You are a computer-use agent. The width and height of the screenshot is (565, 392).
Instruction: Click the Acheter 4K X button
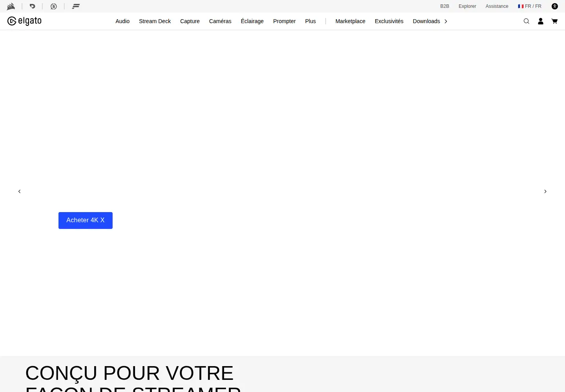(86, 220)
